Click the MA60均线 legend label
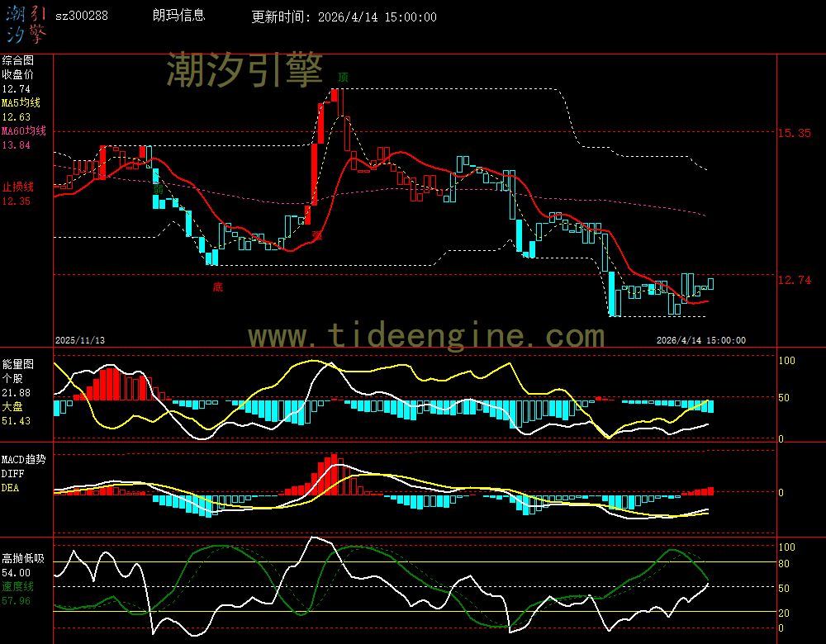 click(x=23, y=131)
